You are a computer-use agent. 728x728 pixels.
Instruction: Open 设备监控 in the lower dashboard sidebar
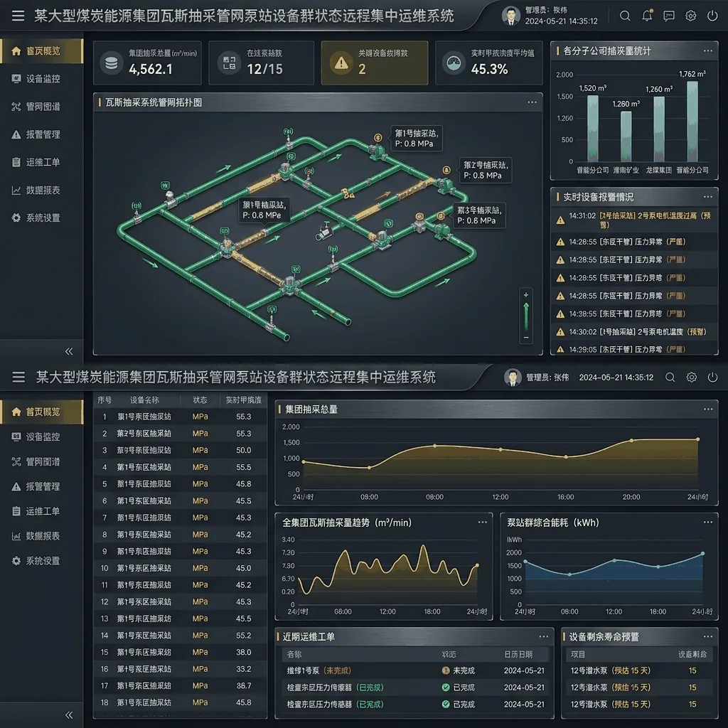click(x=42, y=437)
